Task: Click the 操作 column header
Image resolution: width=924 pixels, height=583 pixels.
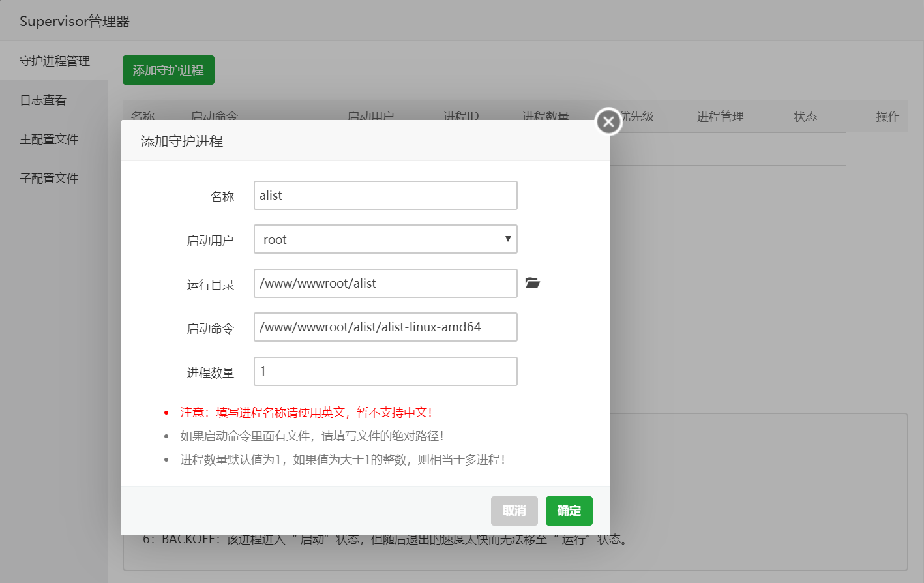Action: point(887,117)
